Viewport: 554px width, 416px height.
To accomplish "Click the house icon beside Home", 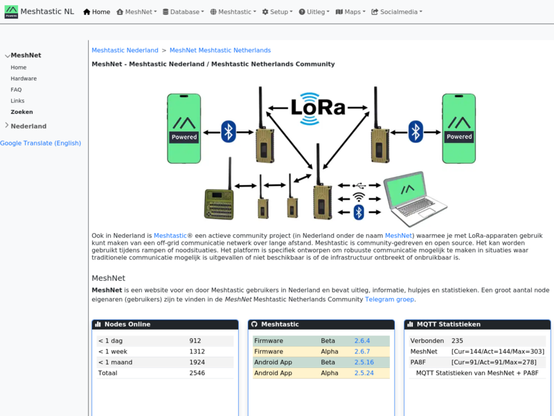I will tap(87, 12).
